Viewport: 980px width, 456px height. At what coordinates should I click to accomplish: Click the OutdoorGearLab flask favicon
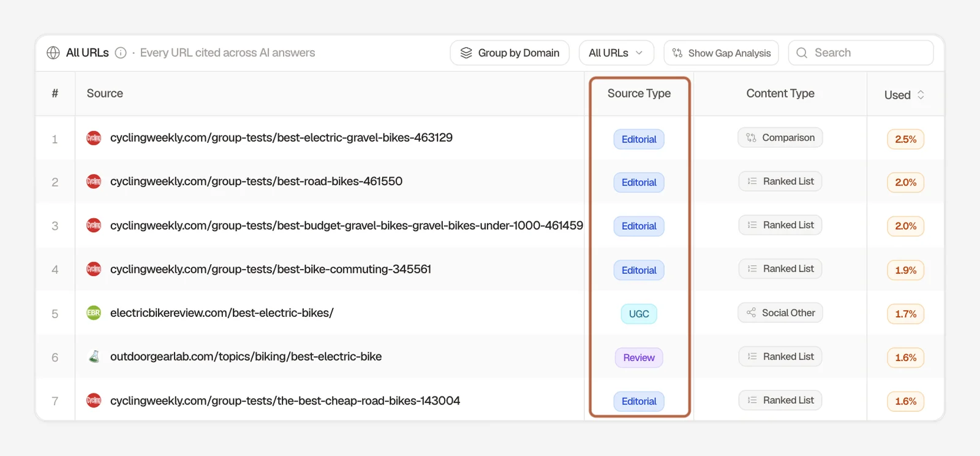pyautogui.click(x=94, y=357)
